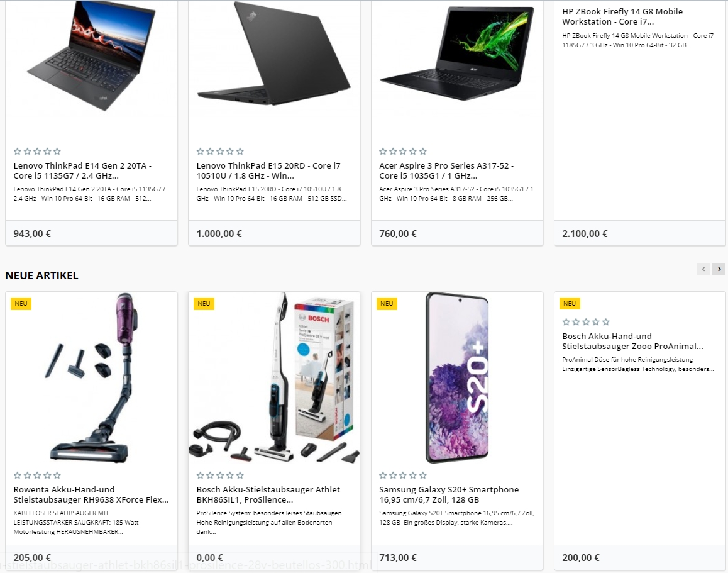Click the Bosch Athlet vacuum product image
The height and width of the screenshot is (573, 728).
274,378
